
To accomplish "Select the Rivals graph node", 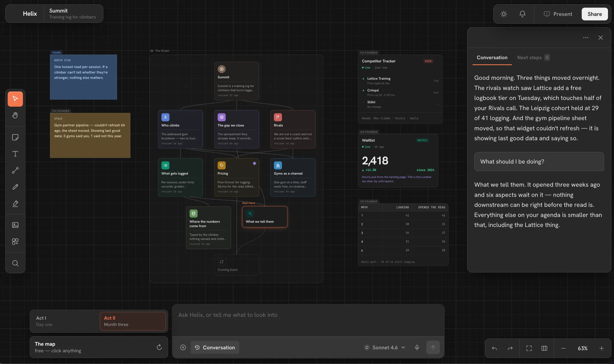I will 293,129.
